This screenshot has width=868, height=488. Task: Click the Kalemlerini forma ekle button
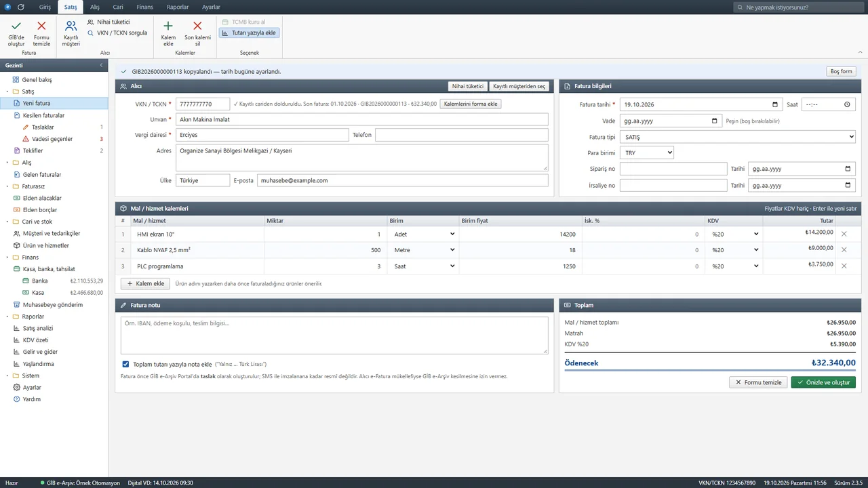coord(471,104)
